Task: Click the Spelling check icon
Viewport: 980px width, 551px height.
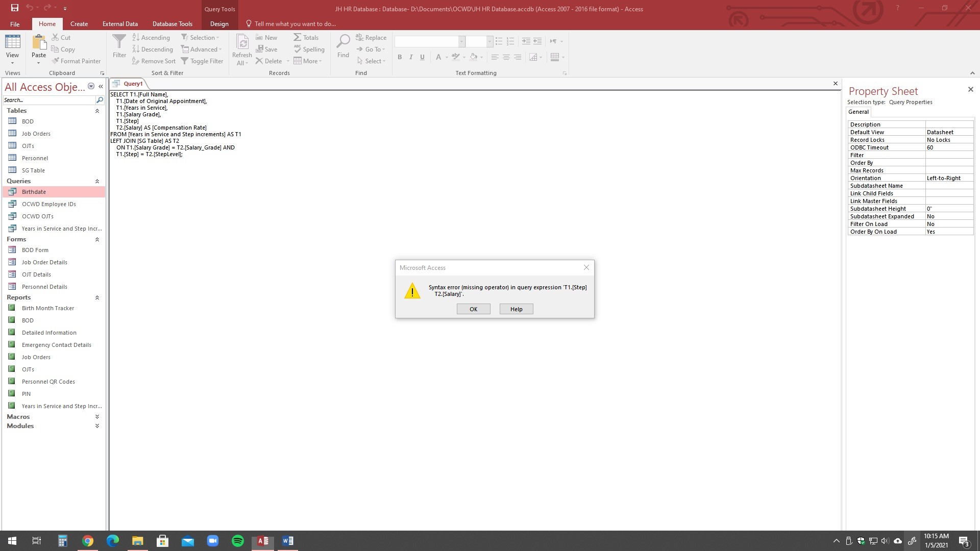Action: point(297,49)
